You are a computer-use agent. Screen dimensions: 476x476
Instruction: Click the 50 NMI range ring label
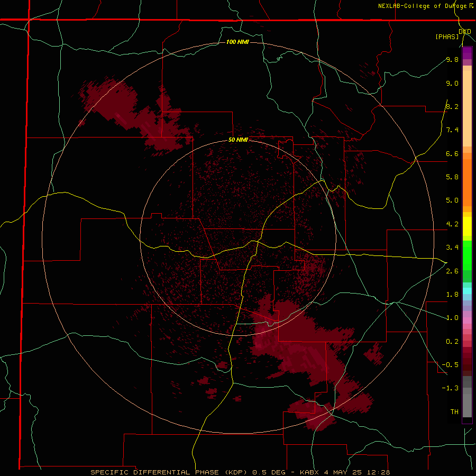pyautogui.click(x=238, y=140)
